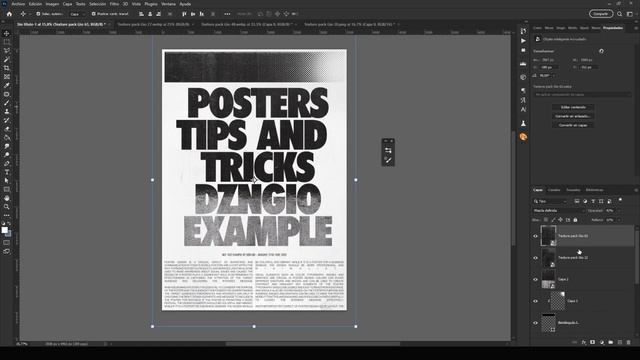Click Convertir en enlazado button
This screenshot has height=360, width=640.
573,116
